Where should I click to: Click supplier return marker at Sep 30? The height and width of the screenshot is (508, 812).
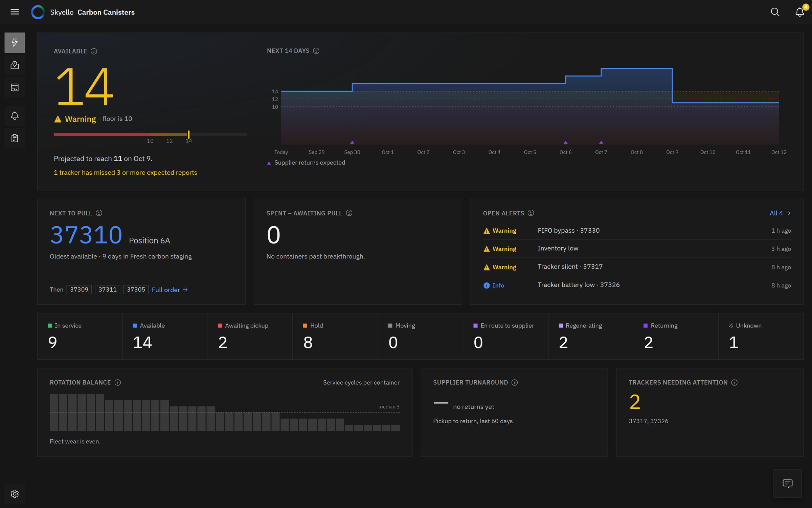(x=352, y=142)
